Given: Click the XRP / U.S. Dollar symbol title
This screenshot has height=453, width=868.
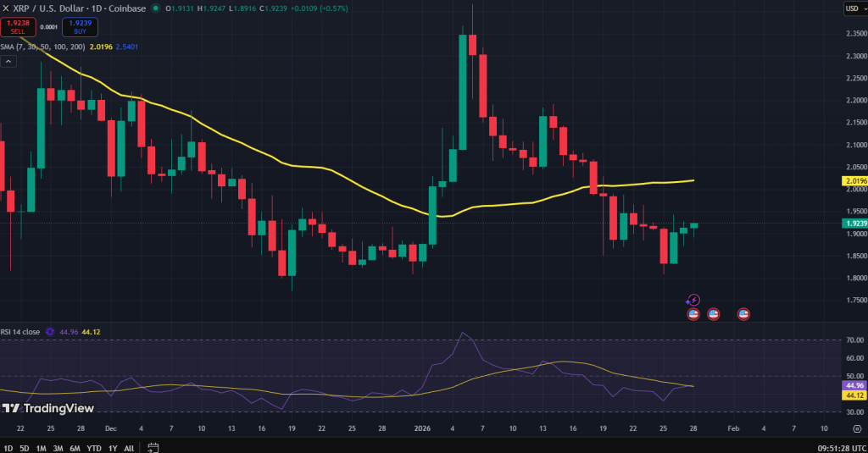Looking at the screenshot, I should (x=79, y=8).
